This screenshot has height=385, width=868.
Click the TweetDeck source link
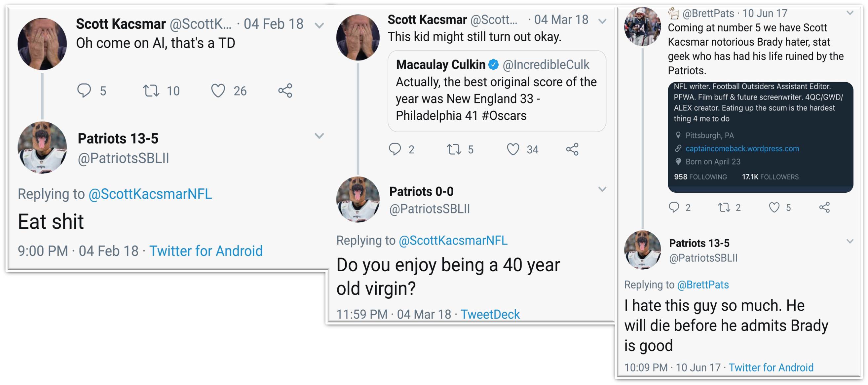pos(490,314)
